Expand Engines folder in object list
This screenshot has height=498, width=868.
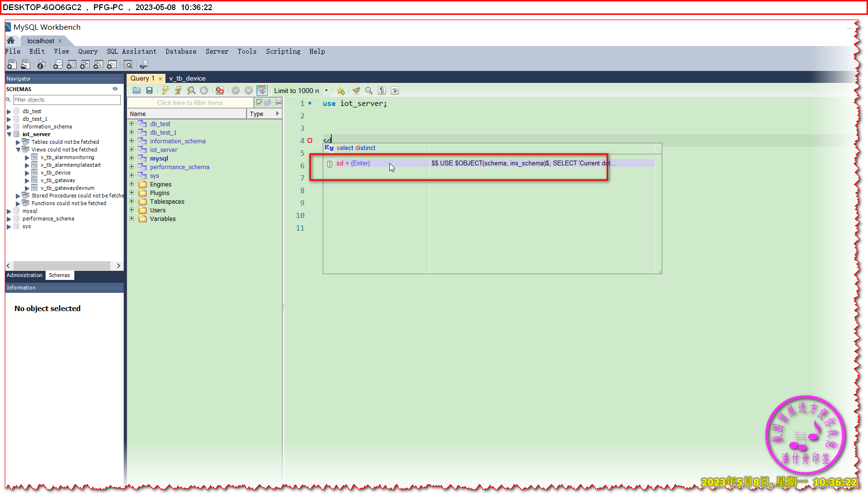[132, 184]
